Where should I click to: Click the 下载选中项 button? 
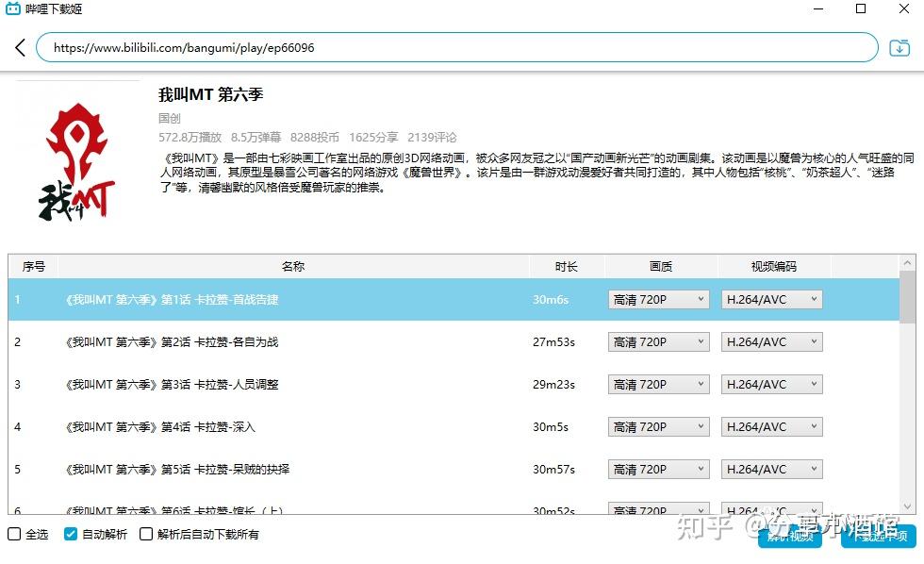pos(879,536)
